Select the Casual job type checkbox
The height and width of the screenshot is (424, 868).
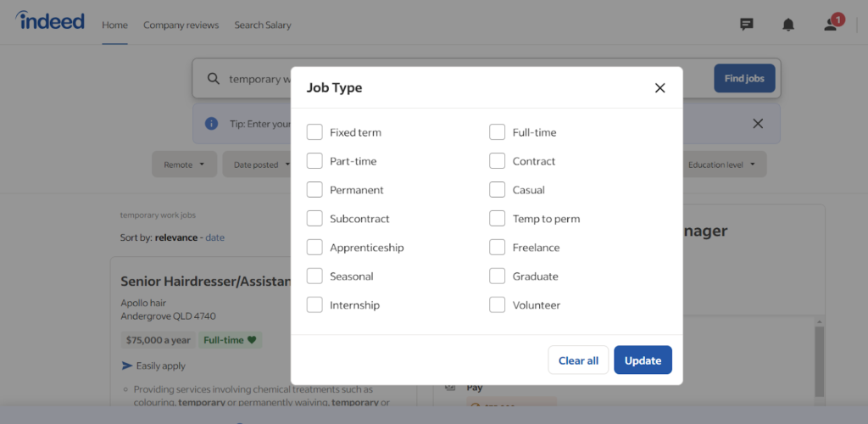tap(497, 190)
